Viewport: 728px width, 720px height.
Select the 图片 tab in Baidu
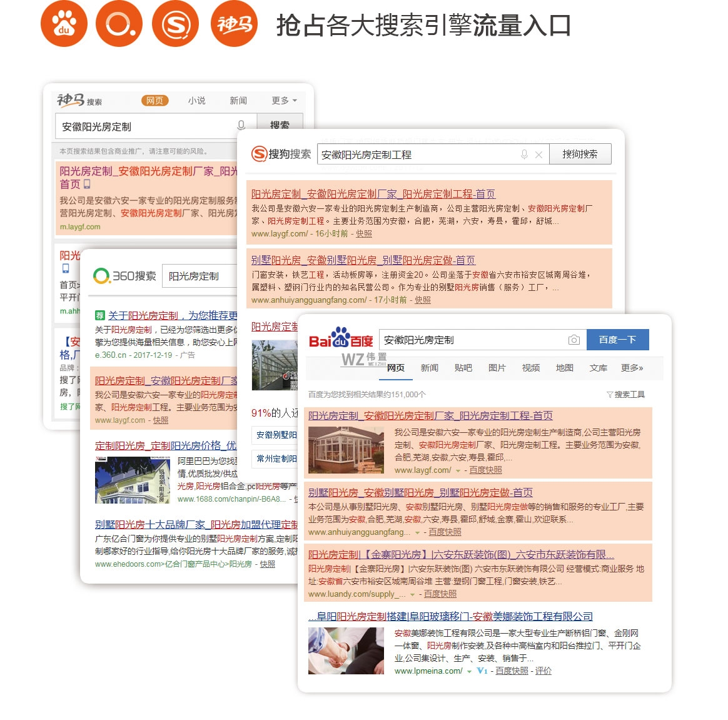(x=497, y=368)
